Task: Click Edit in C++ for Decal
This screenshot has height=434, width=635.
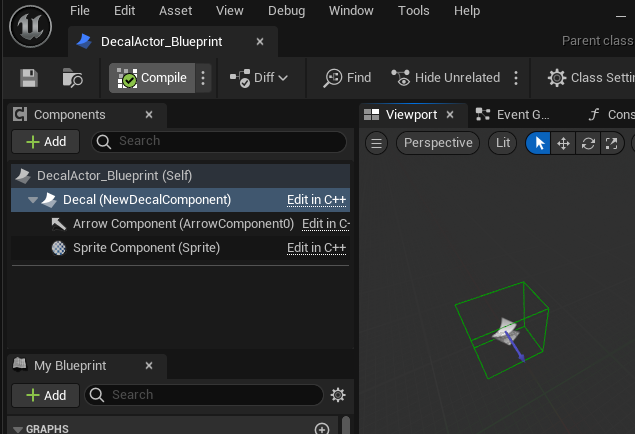Action: click(316, 200)
